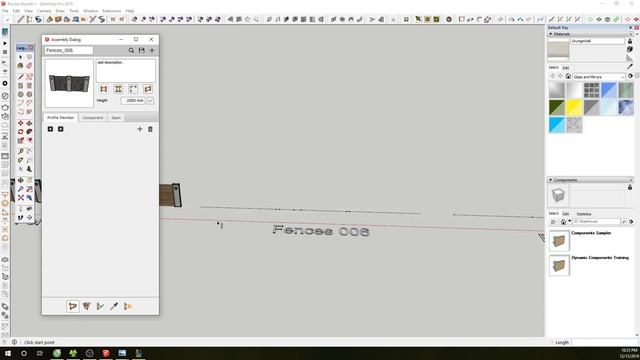Click the eyedropper icon in Assembly Dialog footer

click(x=114, y=306)
